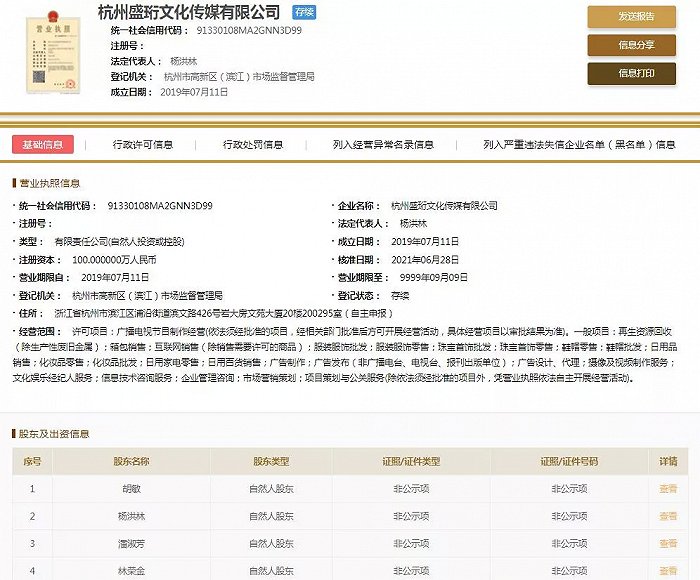
Task: Open the 行政许可信息 tab
Action: 142,145
